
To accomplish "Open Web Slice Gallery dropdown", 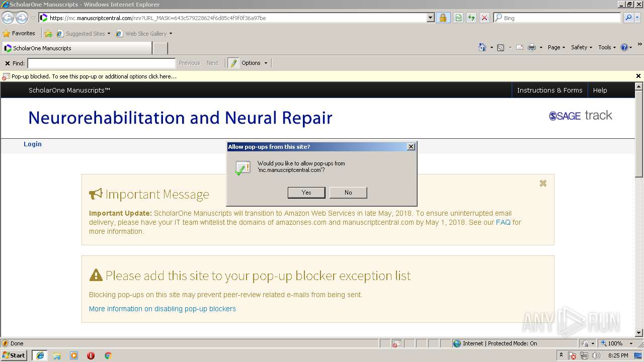I will coord(144,34).
